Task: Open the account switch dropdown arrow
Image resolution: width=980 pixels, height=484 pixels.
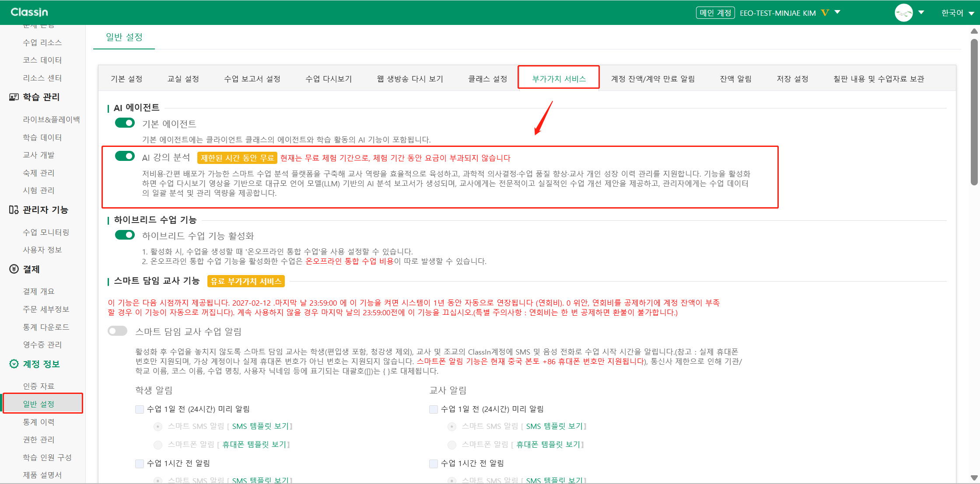Action: 837,12
